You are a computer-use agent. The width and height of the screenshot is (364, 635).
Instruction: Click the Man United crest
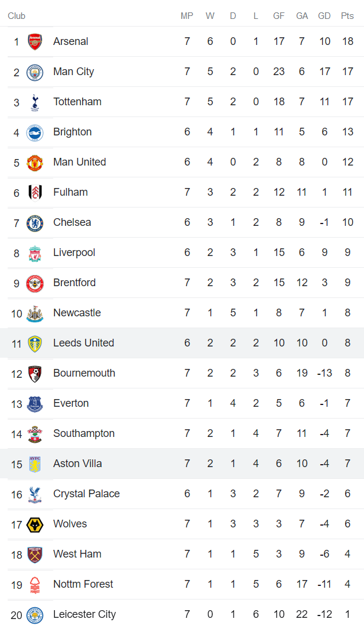click(x=35, y=163)
